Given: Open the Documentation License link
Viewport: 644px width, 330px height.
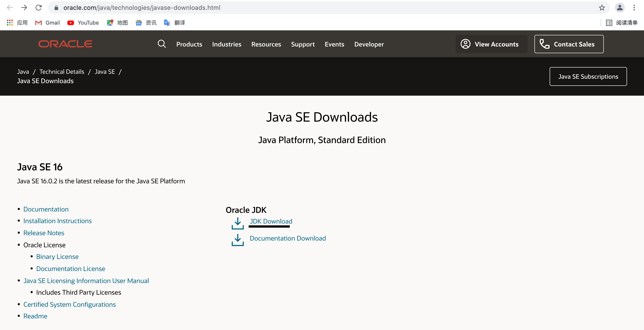Looking at the screenshot, I should pyautogui.click(x=70, y=269).
